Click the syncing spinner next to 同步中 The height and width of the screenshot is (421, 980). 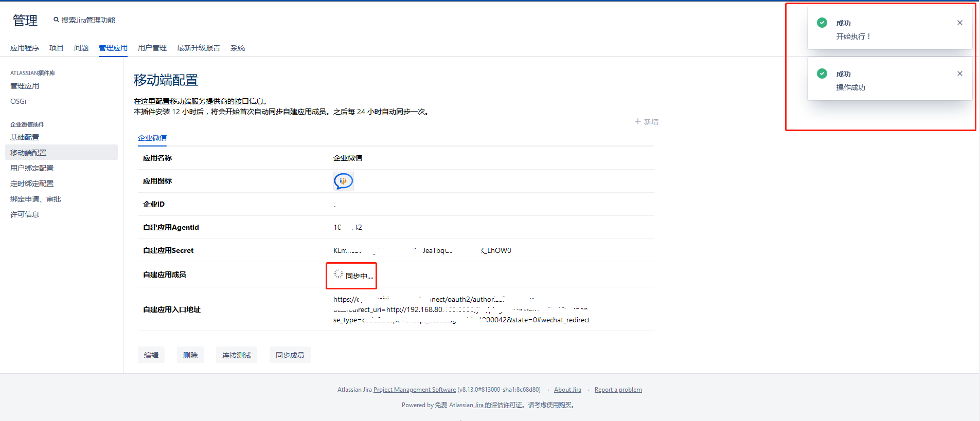pos(338,274)
